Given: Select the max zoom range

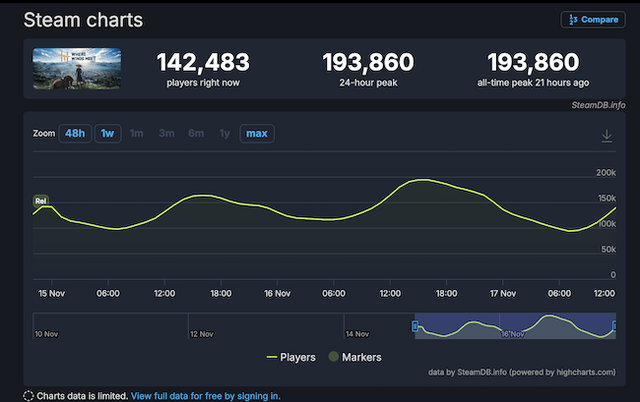Looking at the screenshot, I should tap(257, 133).
